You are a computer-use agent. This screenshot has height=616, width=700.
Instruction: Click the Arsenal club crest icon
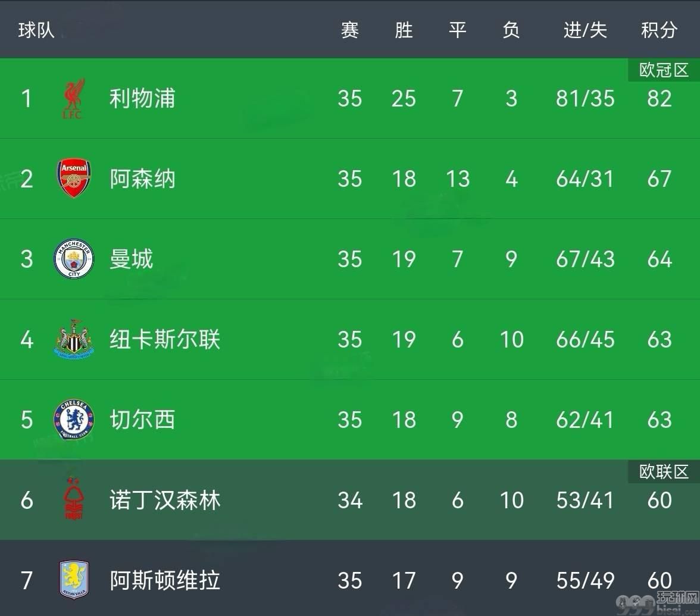point(74,179)
